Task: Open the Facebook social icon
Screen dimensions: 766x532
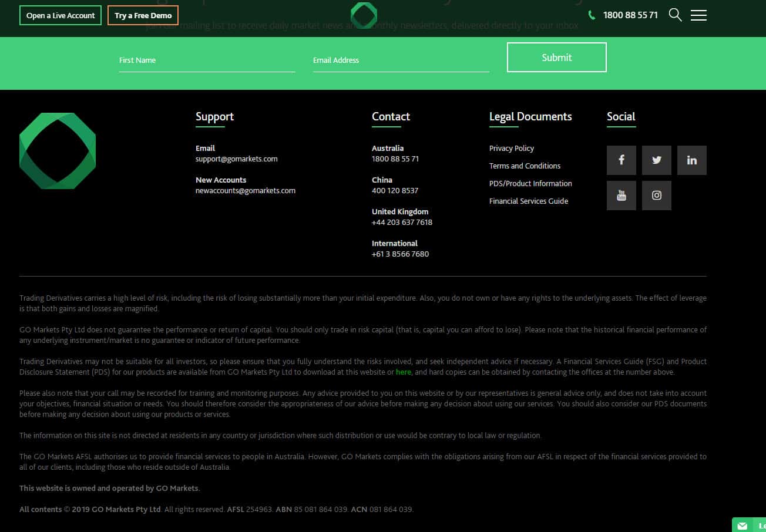Action: (x=621, y=160)
